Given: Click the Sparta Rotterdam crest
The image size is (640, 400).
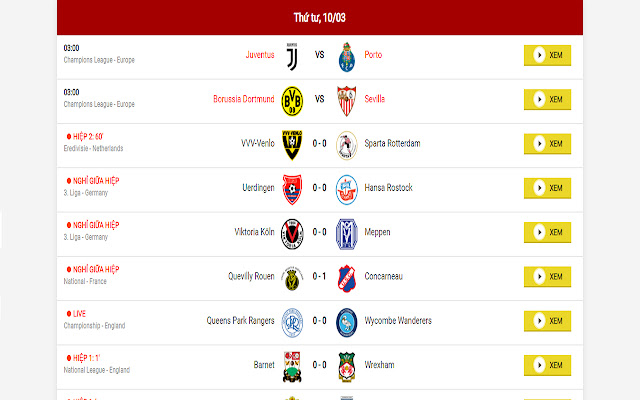Looking at the screenshot, I should click(347, 145).
